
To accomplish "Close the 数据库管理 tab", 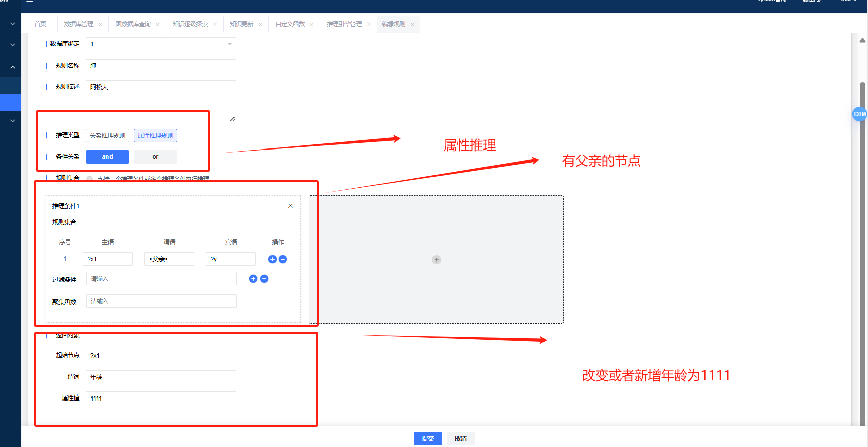I will [100, 24].
